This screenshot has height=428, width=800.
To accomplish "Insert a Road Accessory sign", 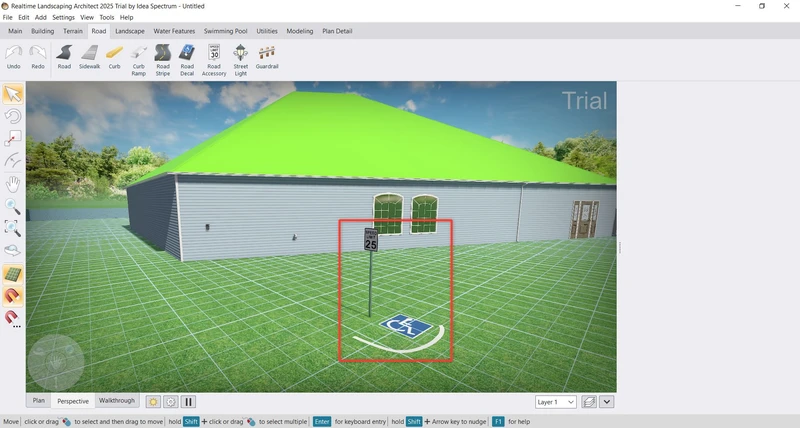I will pos(214,58).
